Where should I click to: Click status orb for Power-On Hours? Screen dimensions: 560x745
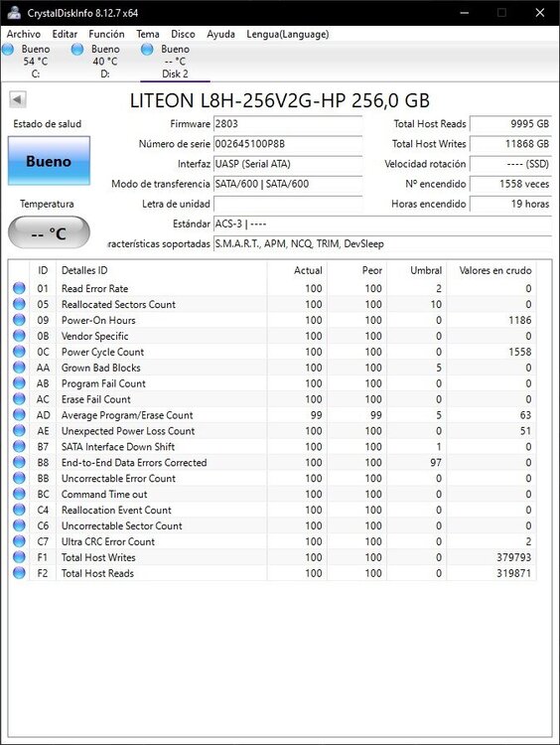[19, 320]
